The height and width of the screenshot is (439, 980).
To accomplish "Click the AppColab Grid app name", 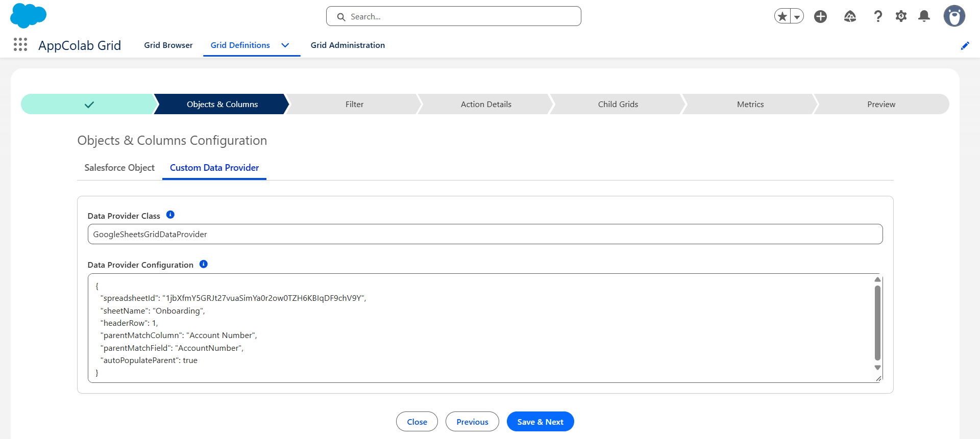I will [80, 45].
